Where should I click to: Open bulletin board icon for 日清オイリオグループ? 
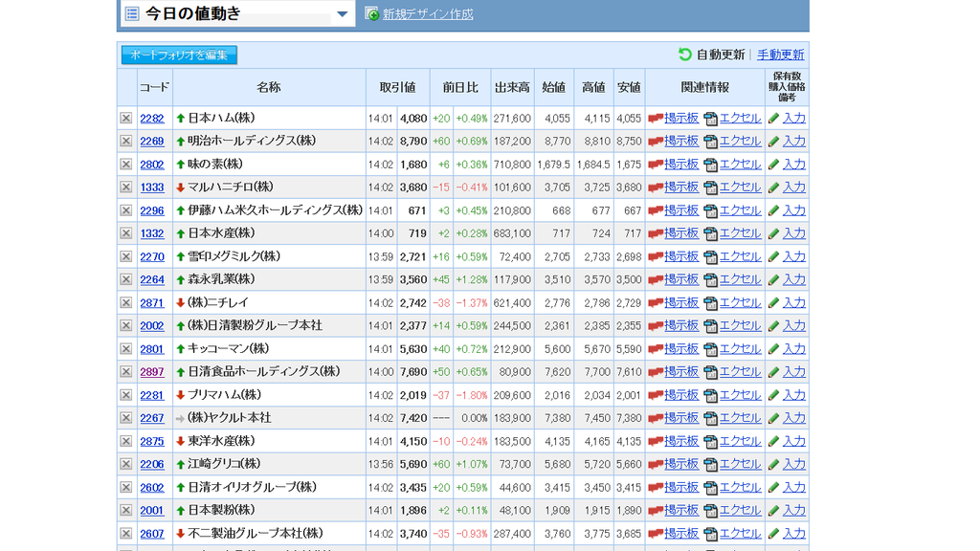tap(656, 488)
